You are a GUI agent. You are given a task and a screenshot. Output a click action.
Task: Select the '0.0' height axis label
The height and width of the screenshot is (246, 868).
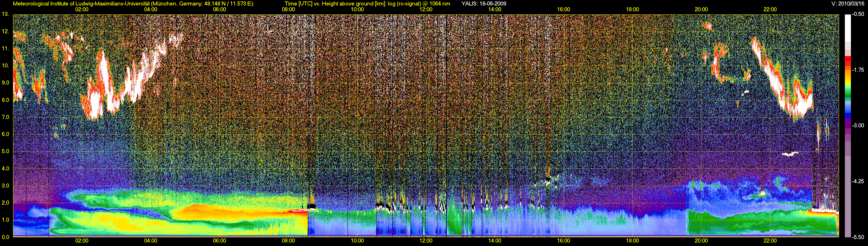click(x=5, y=237)
